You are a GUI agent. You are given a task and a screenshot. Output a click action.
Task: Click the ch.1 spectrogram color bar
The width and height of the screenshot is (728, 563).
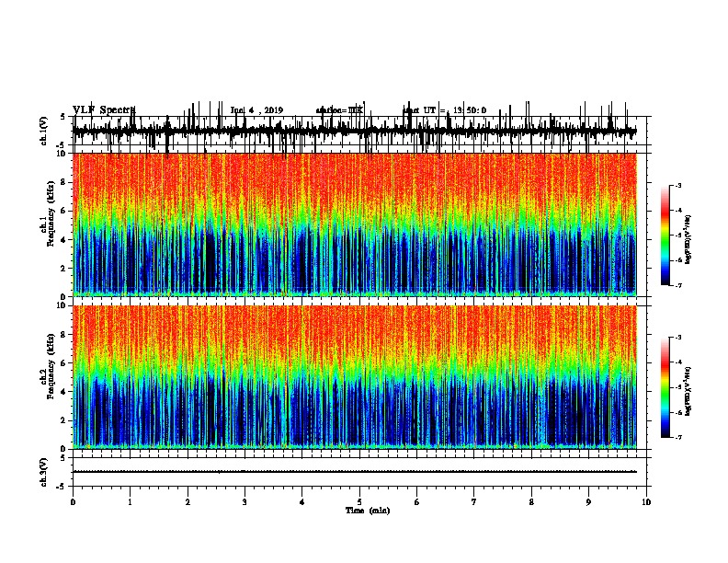click(665, 236)
